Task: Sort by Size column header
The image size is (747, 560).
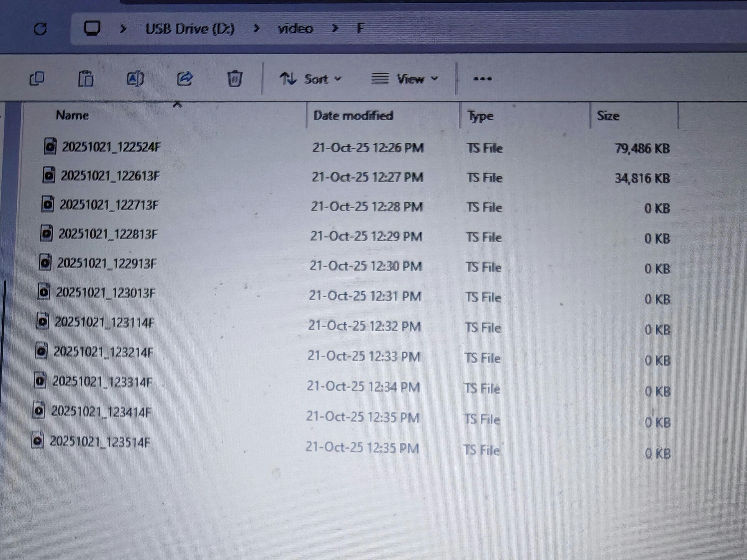Action: click(x=608, y=116)
